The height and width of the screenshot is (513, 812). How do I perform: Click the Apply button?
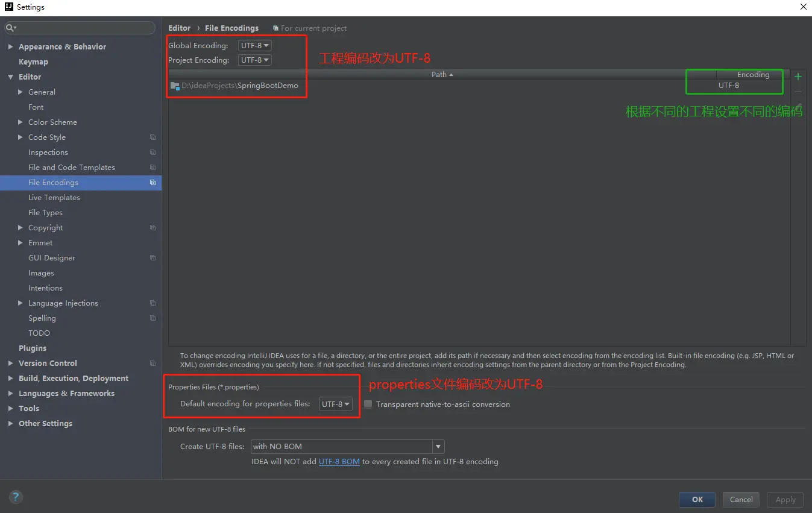point(785,499)
